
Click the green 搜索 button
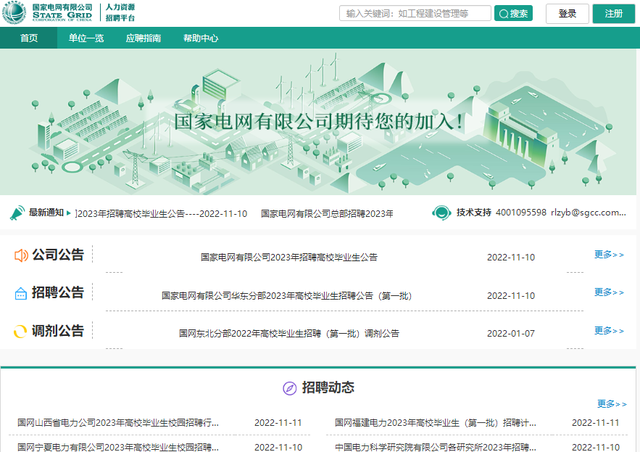click(x=513, y=13)
